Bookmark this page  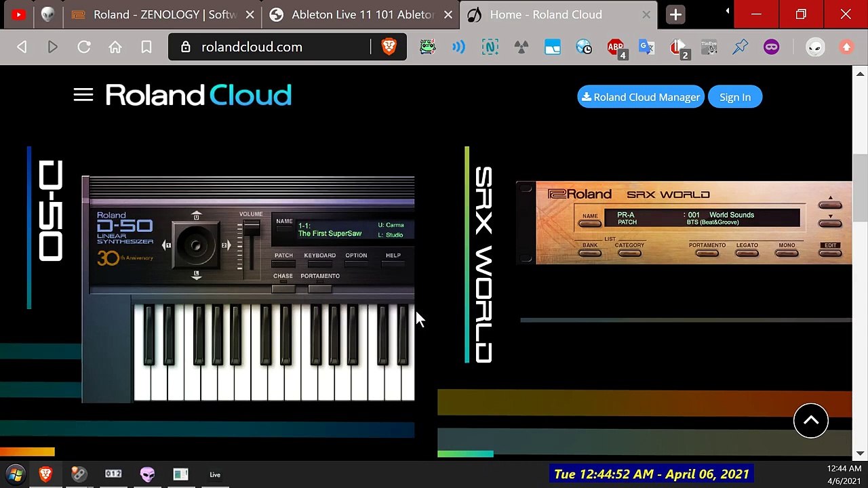pyautogui.click(x=146, y=47)
